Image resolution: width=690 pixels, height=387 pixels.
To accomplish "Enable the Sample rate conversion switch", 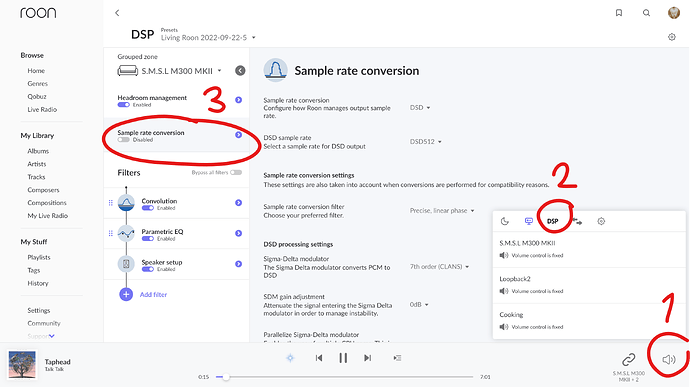I will pos(124,140).
